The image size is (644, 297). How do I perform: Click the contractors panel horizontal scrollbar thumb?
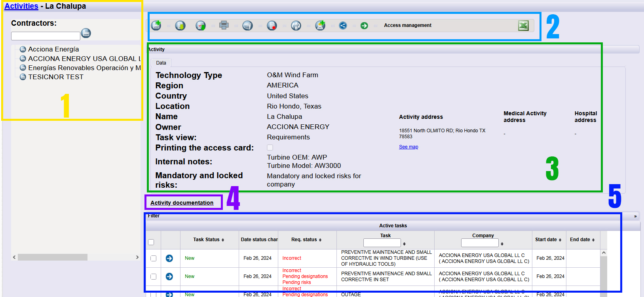click(x=53, y=257)
